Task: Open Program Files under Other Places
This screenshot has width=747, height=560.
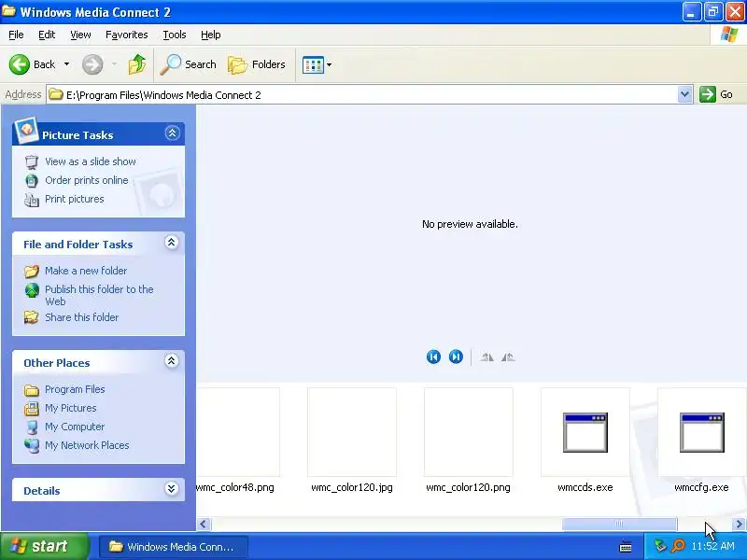Action: [75, 389]
